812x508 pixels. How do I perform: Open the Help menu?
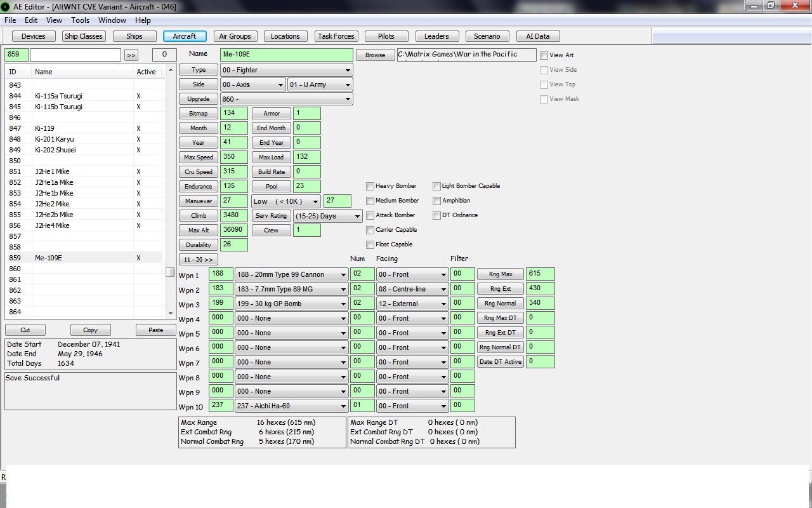click(x=143, y=20)
